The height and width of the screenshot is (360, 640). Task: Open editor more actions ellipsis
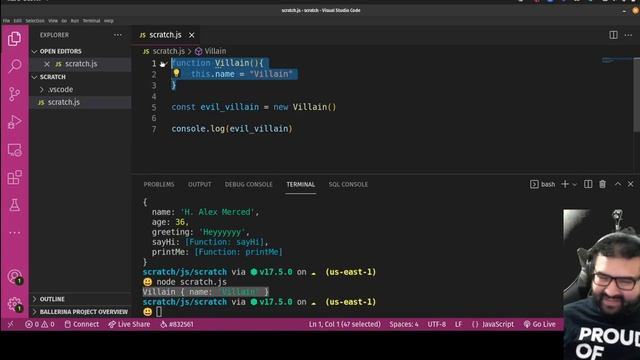click(x=628, y=35)
